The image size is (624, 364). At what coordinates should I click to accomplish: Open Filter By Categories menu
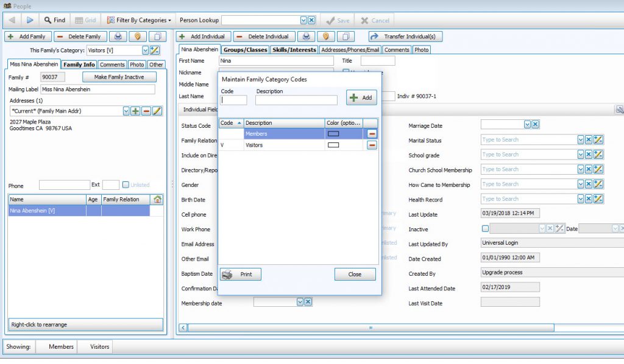[139, 20]
